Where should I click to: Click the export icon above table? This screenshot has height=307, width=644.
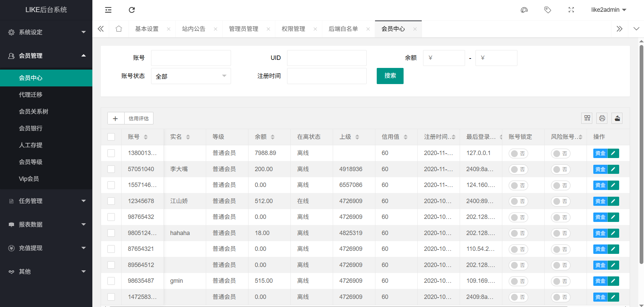(x=617, y=118)
